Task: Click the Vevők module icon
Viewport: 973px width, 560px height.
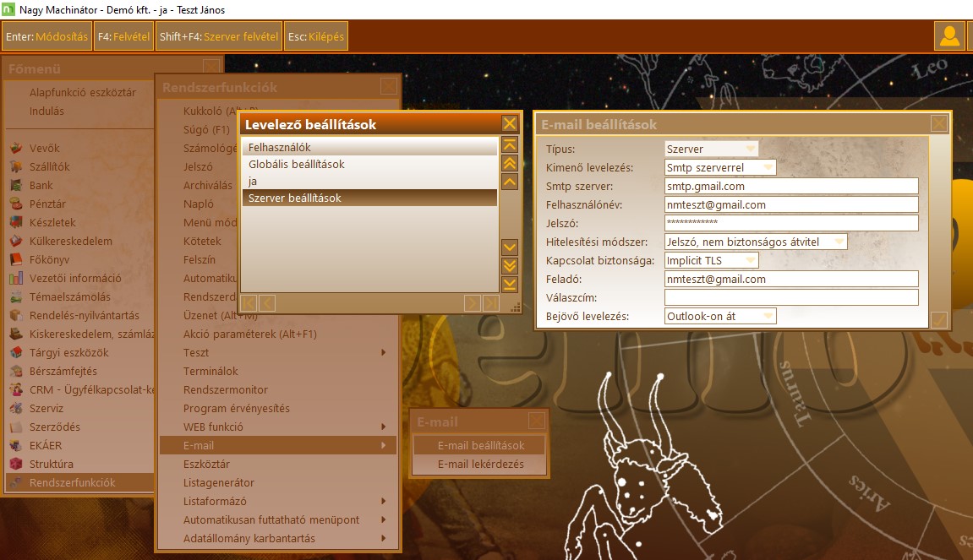Action: [x=16, y=148]
